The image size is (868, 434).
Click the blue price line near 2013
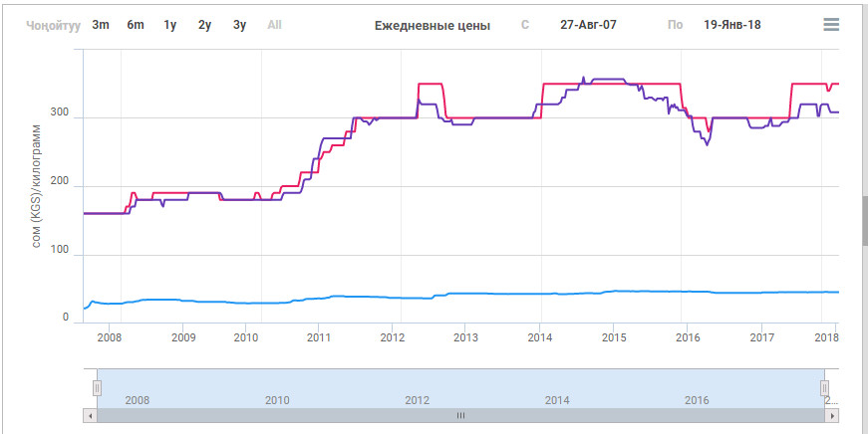click(x=465, y=294)
